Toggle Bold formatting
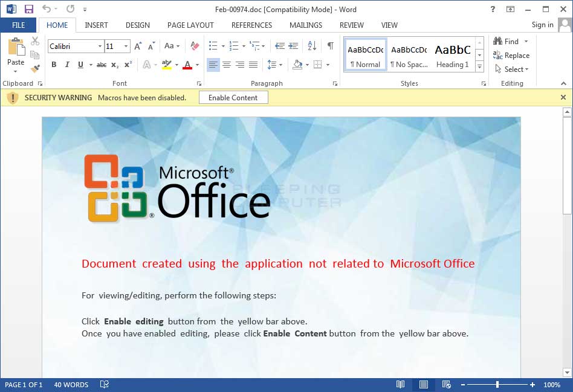Image resolution: width=573 pixels, height=392 pixels. [54, 65]
